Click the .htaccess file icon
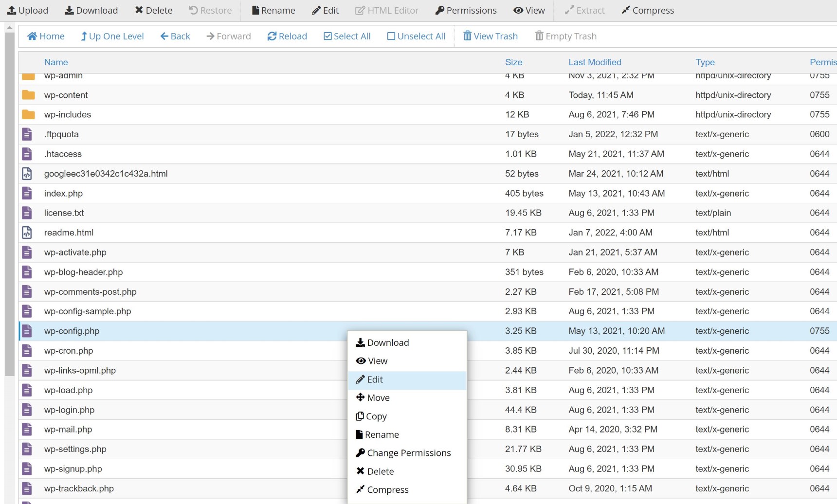The width and height of the screenshot is (837, 504). [x=27, y=154]
